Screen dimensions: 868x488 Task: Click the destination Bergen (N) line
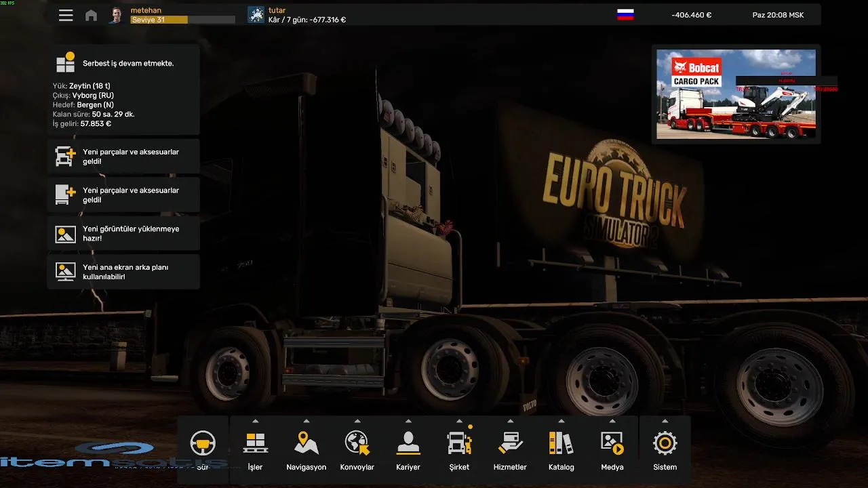pos(83,105)
